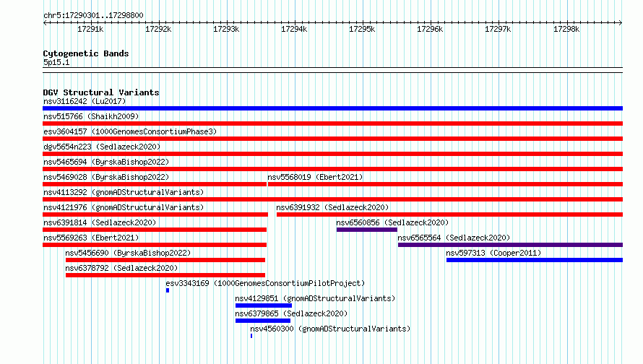Click the red bar under nsv5456690
The width and height of the screenshot is (643, 364).
[165, 260]
